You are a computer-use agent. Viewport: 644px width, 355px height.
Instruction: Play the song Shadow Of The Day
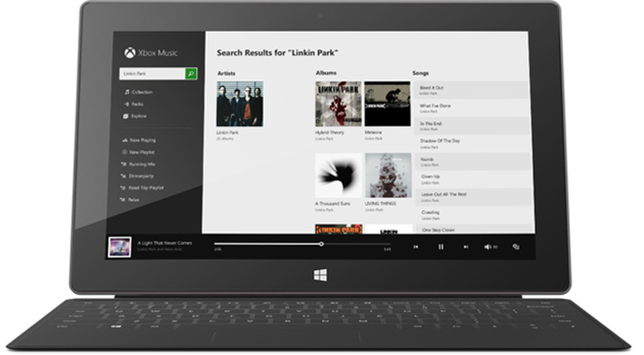click(473, 144)
